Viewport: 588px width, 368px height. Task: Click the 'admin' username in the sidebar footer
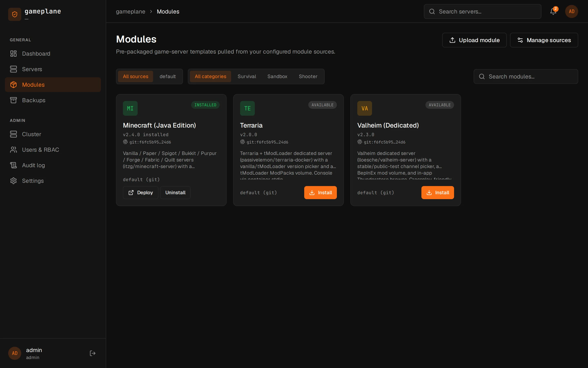[34, 350]
